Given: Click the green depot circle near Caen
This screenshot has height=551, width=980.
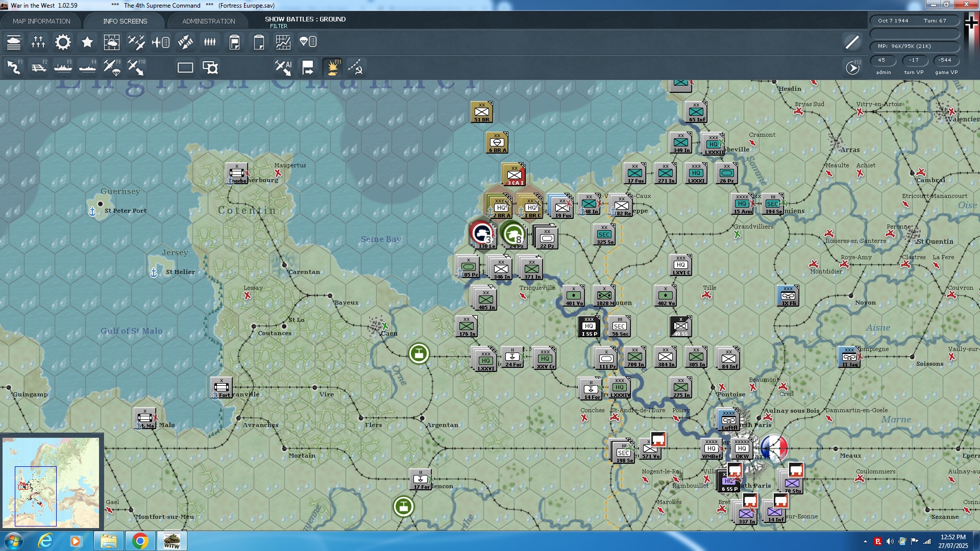Looking at the screenshot, I should (419, 353).
